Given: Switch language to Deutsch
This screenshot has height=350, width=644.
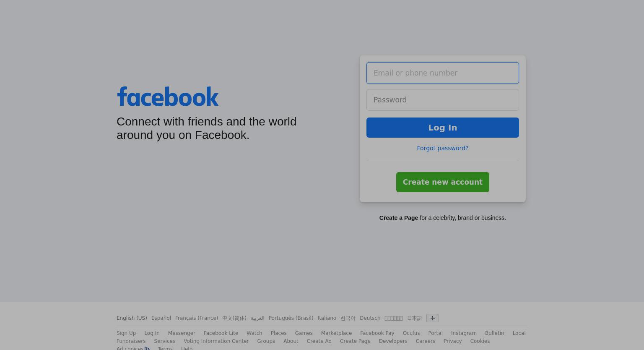Looking at the screenshot, I should point(370,318).
